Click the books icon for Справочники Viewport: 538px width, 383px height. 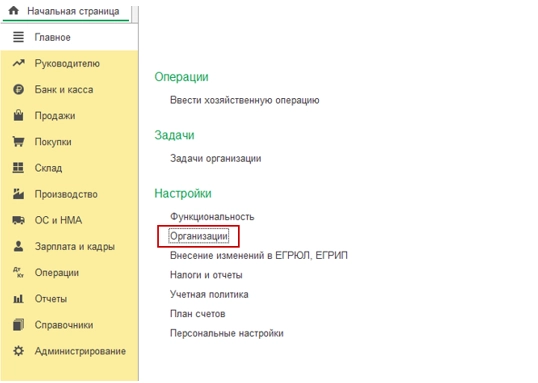pyautogui.click(x=19, y=325)
